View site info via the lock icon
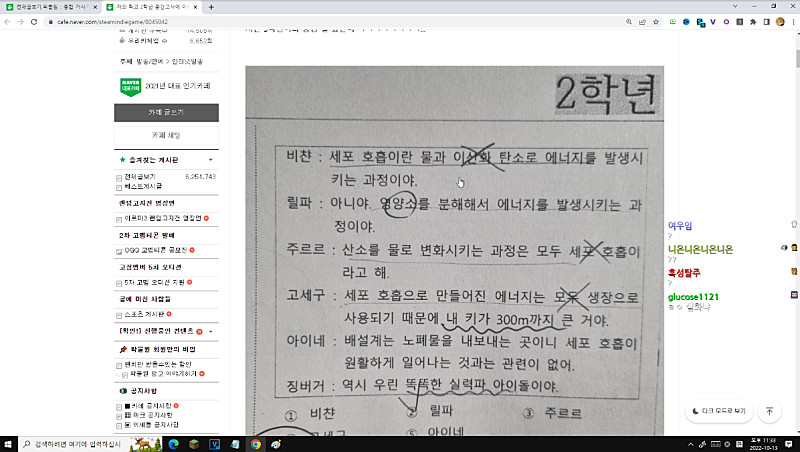 (51, 22)
